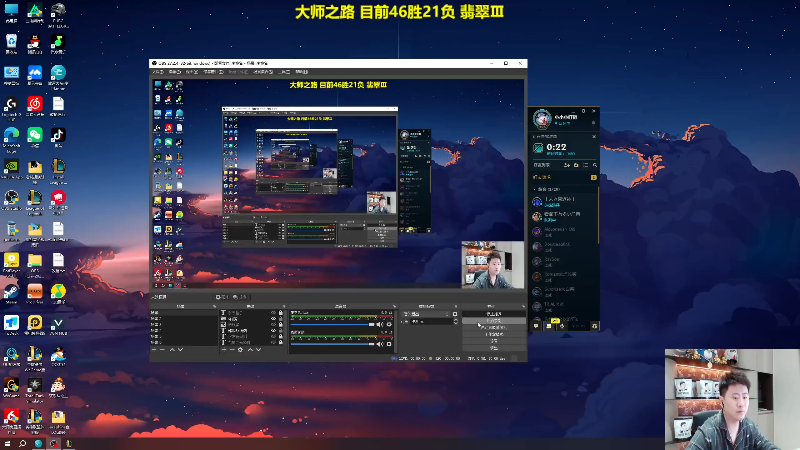The width and height of the screenshot is (800, 450).
Task: Click highlighted second button in OBS controls
Action: (x=494, y=321)
